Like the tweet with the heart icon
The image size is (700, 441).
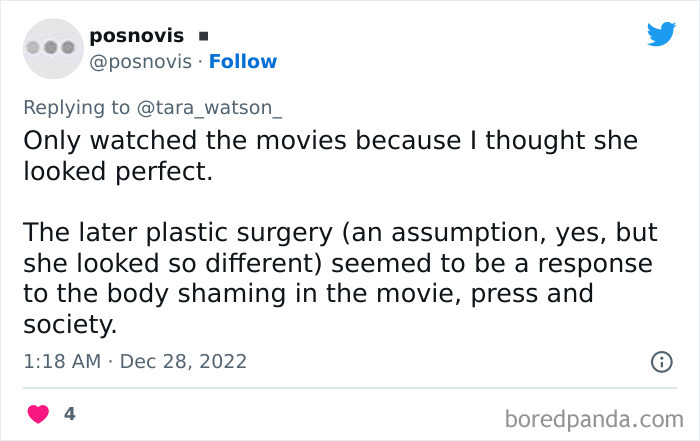pos(37,413)
